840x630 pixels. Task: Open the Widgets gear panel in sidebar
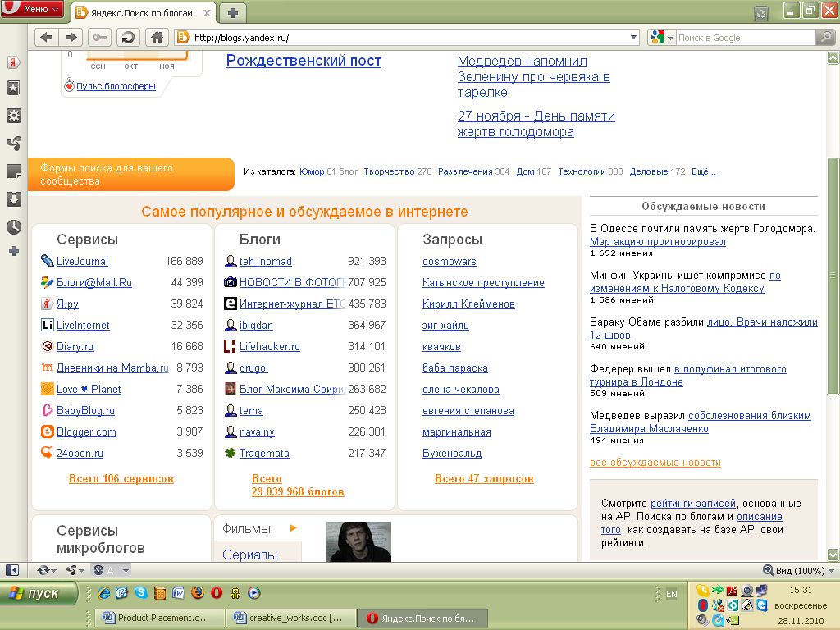tap(14, 116)
